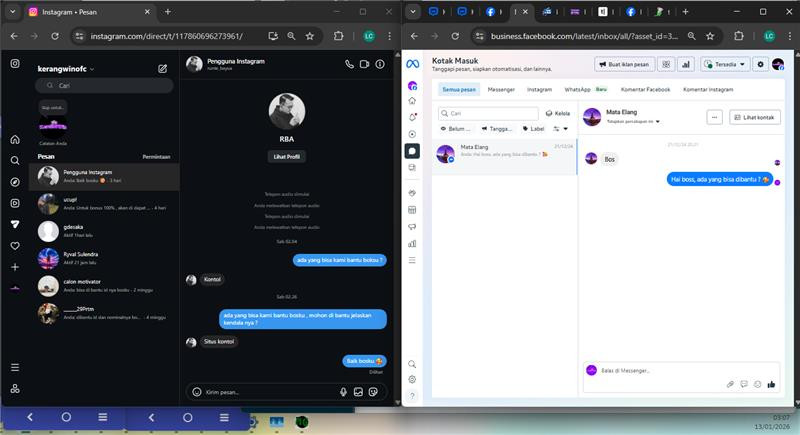The height and width of the screenshot is (435, 800).
Task: Switch to the Instagram tab in Kotak Masuk
Action: [x=539, y=89]
